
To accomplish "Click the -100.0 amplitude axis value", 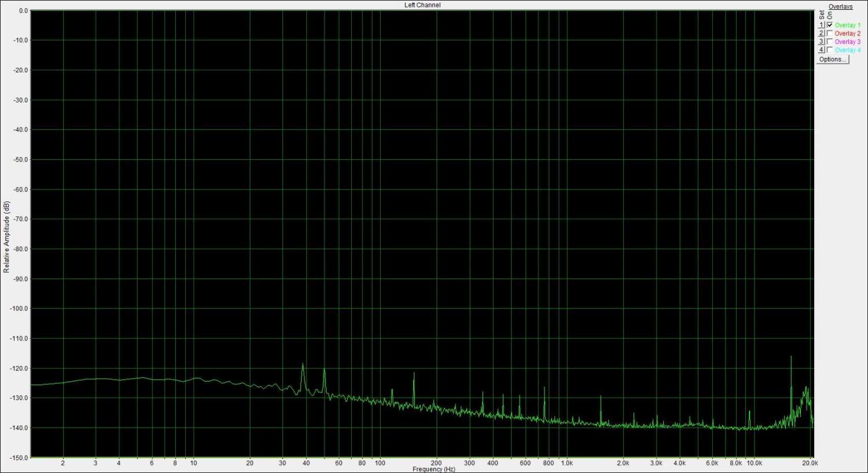I will click(19, 309).
